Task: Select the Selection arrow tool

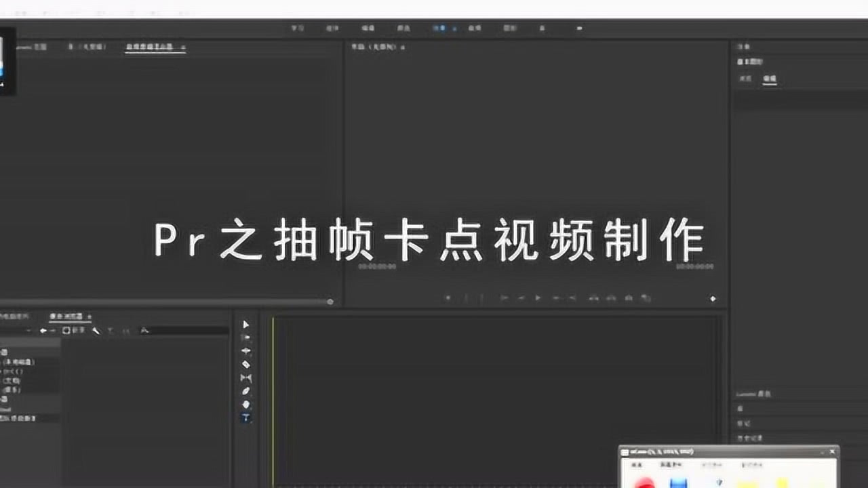Action: (245, 325)
